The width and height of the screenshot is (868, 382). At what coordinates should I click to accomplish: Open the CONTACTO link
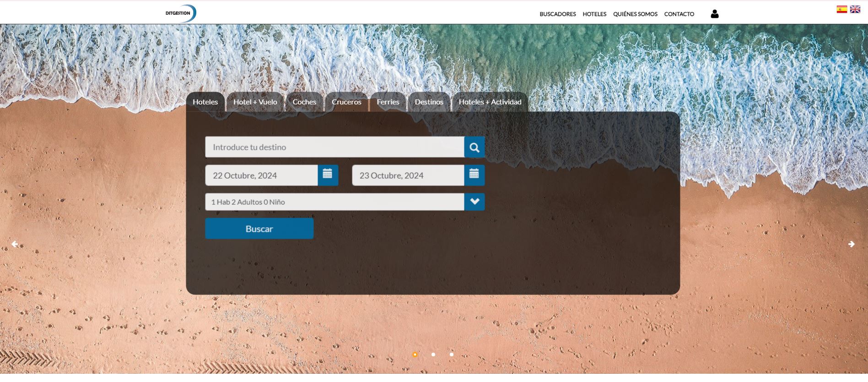tap(679, 14)
